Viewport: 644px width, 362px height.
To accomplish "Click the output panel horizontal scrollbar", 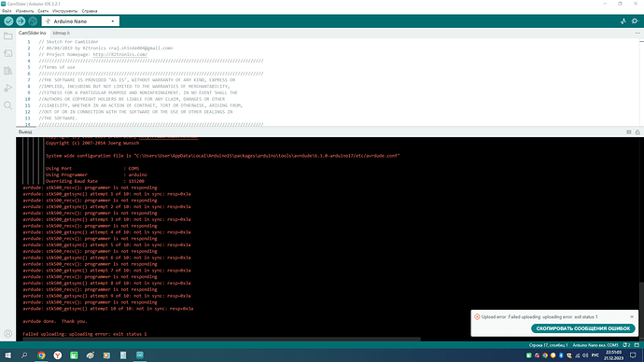I will 221,340.
